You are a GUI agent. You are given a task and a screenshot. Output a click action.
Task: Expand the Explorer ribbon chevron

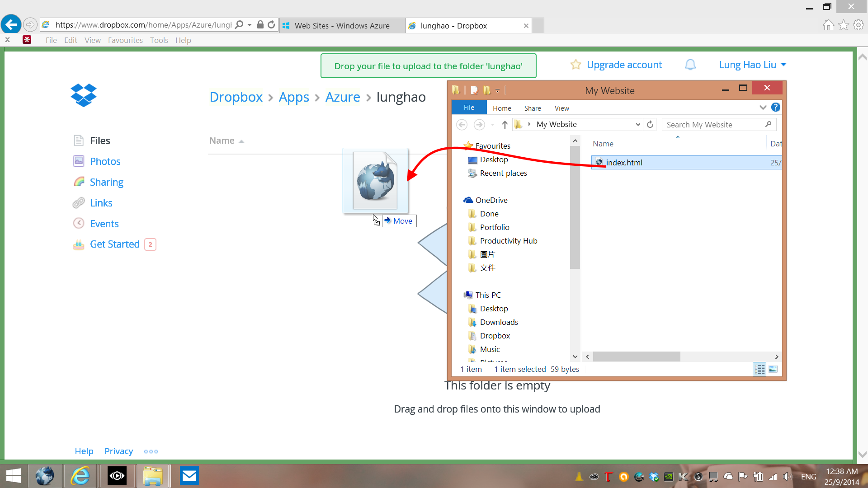pyautogui.click(x=763, y=107)
